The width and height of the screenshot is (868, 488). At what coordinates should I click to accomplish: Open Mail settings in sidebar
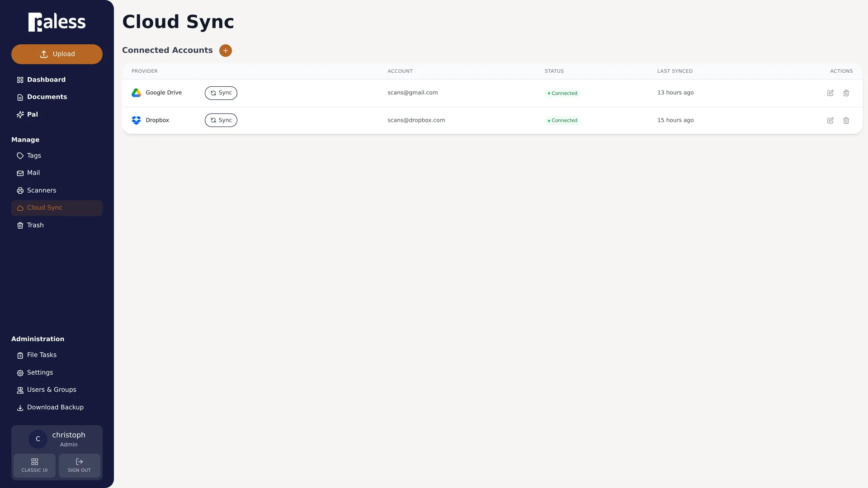click(x=57, y=173)
